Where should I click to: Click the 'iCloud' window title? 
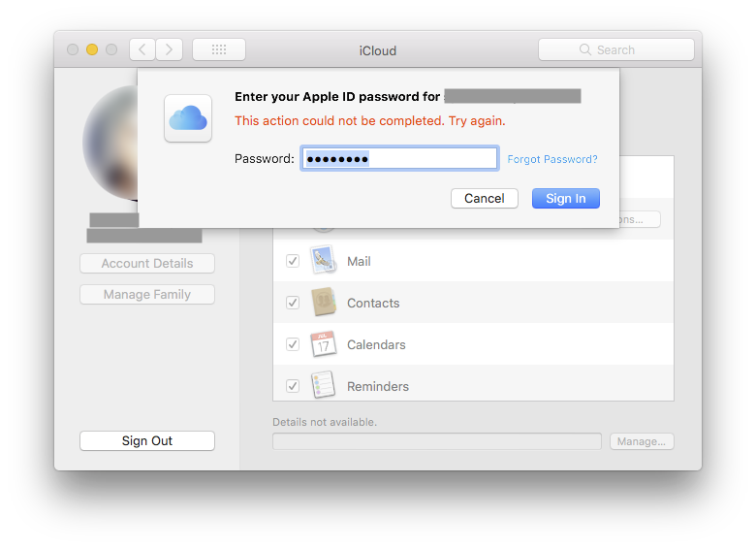[378, 50]
